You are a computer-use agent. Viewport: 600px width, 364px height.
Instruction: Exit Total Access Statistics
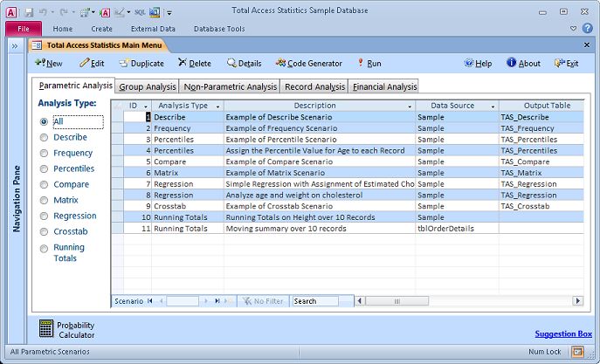point(566,64)
